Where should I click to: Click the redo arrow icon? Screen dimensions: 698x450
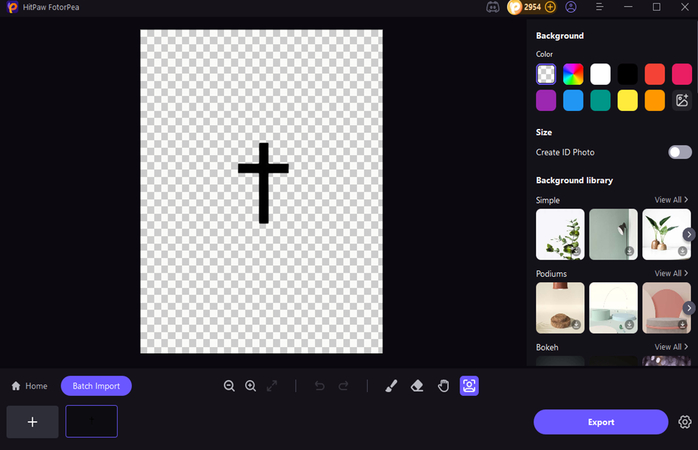pos(343,386)
